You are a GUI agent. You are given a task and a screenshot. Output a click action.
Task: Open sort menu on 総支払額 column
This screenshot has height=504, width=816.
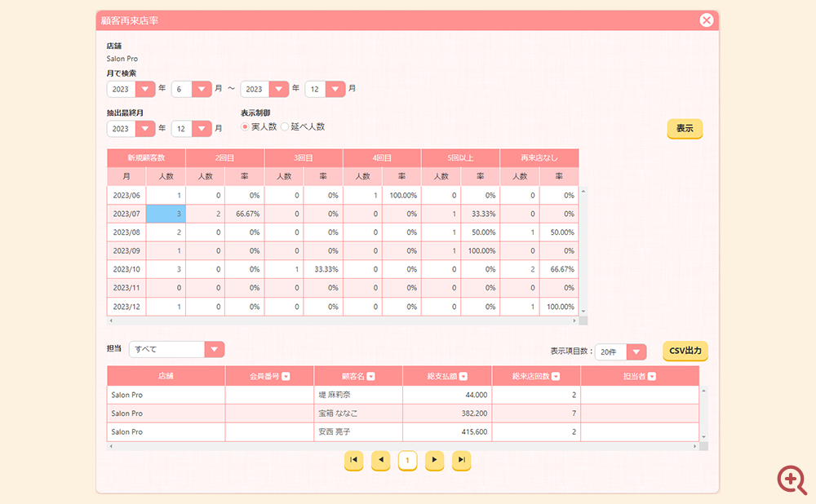(463, 376)
